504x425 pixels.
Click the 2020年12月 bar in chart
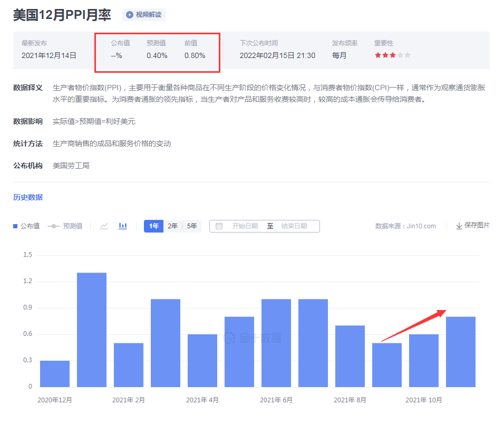pos(55,374)
